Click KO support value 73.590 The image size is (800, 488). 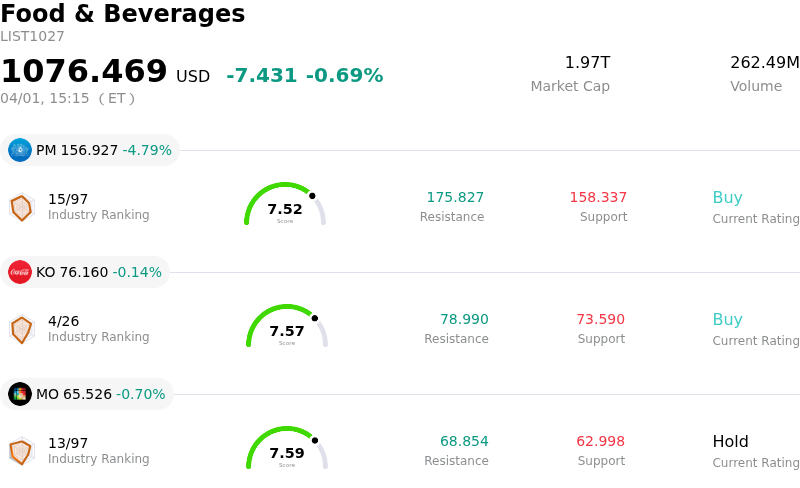[600, 320]
